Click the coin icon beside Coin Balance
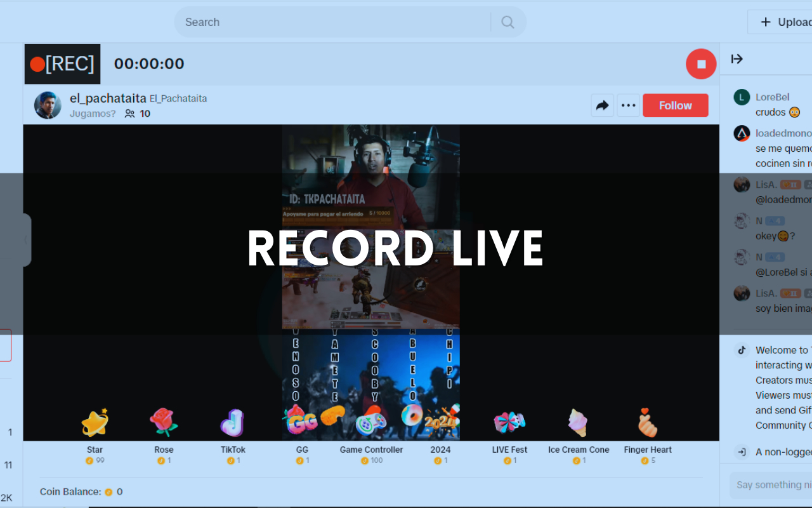Screen dimensions: 812x508 click(x=108, y=491)
